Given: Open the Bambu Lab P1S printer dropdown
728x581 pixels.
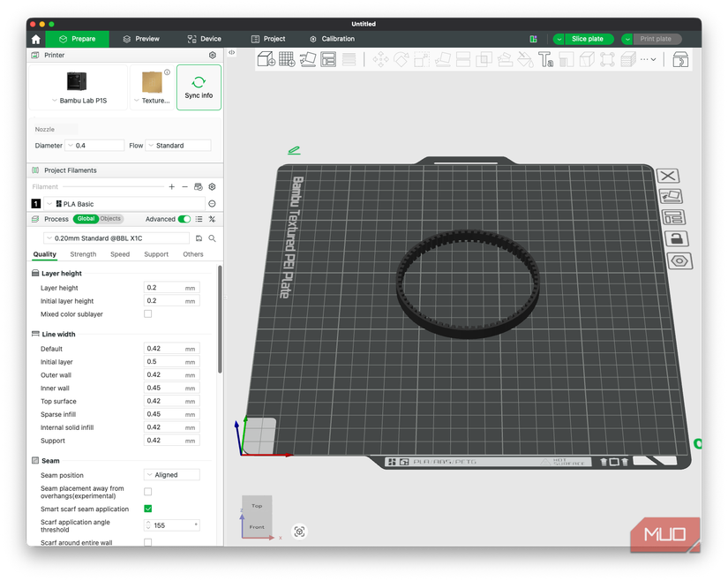Looking at the screenshot, I should pos(79,101).
